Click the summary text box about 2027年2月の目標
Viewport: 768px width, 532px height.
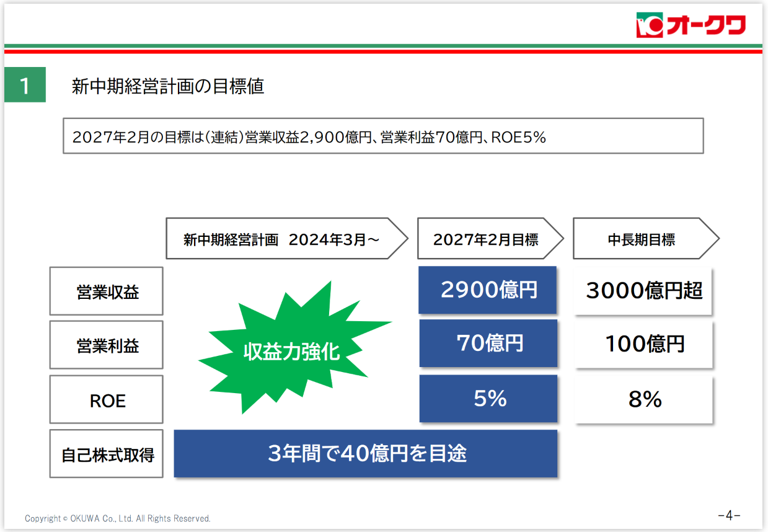click(383, 136)
